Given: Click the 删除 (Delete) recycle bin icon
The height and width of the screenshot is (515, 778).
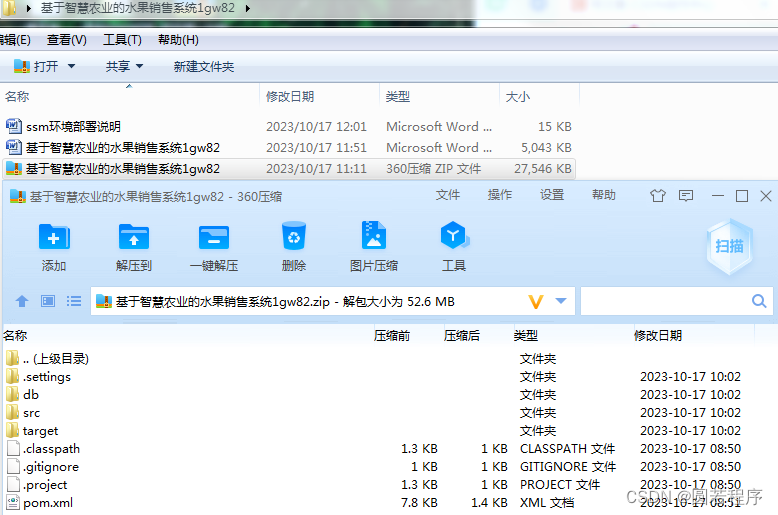Looking at the screenshot, I should 294,236.
